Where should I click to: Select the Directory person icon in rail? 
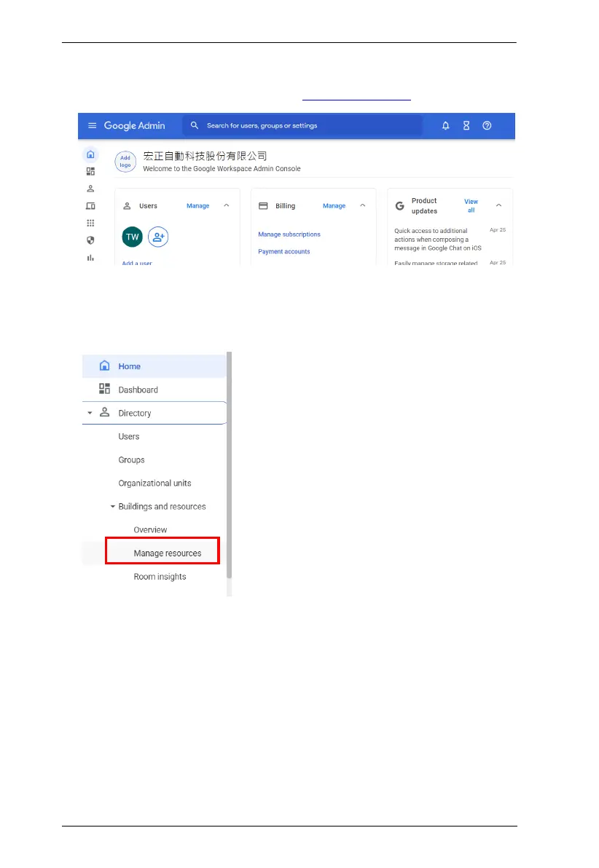coord(90,189)
